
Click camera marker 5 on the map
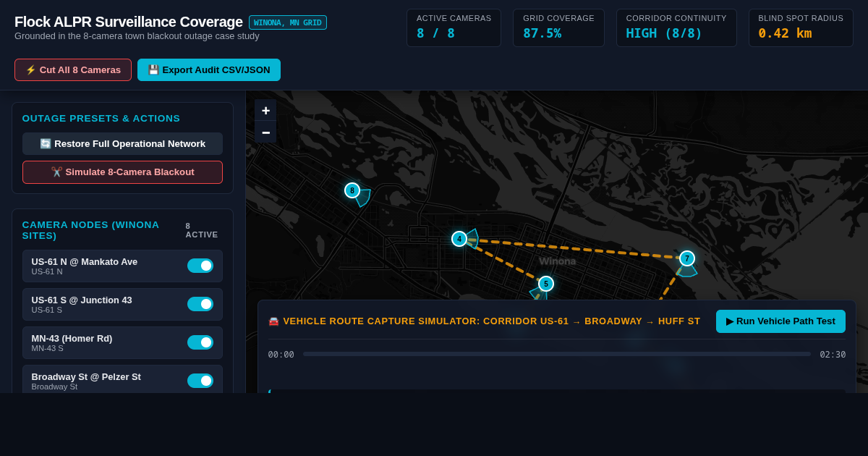(546, 284)
